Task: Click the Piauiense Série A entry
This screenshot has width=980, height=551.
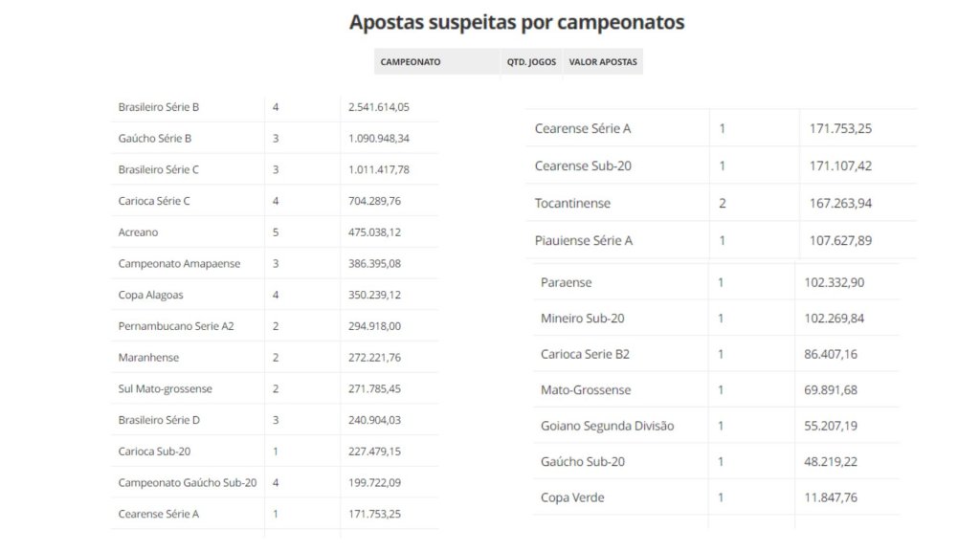Action: (x=583, y=240)
